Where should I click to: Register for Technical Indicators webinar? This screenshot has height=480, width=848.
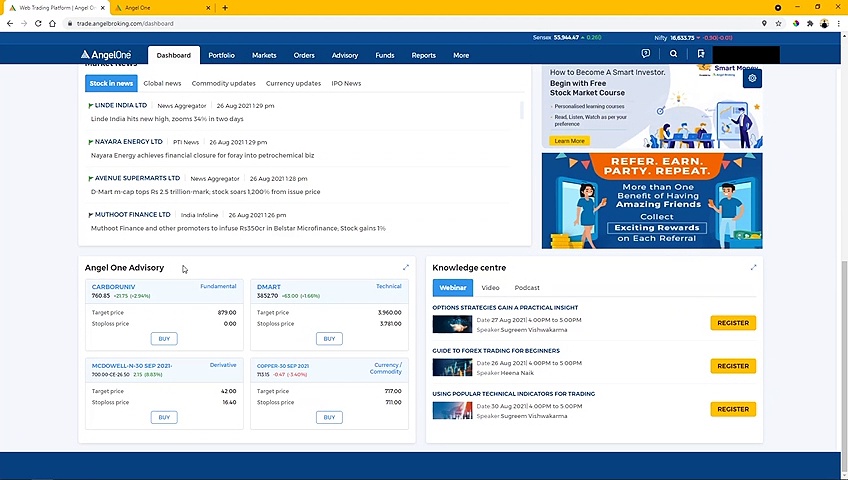click(733, 409)
